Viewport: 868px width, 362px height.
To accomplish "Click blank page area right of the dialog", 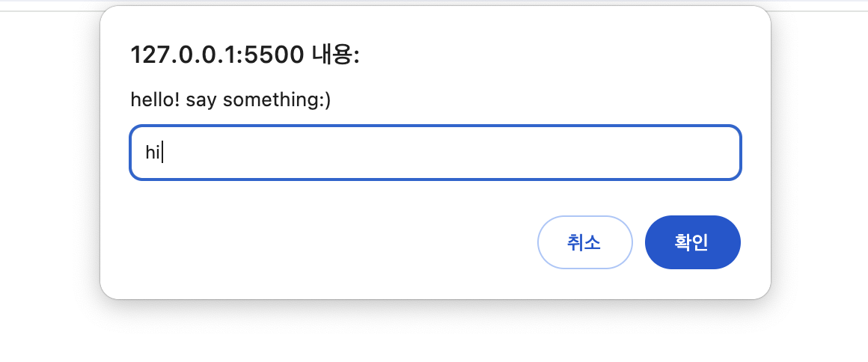I will tap(819, 166).
